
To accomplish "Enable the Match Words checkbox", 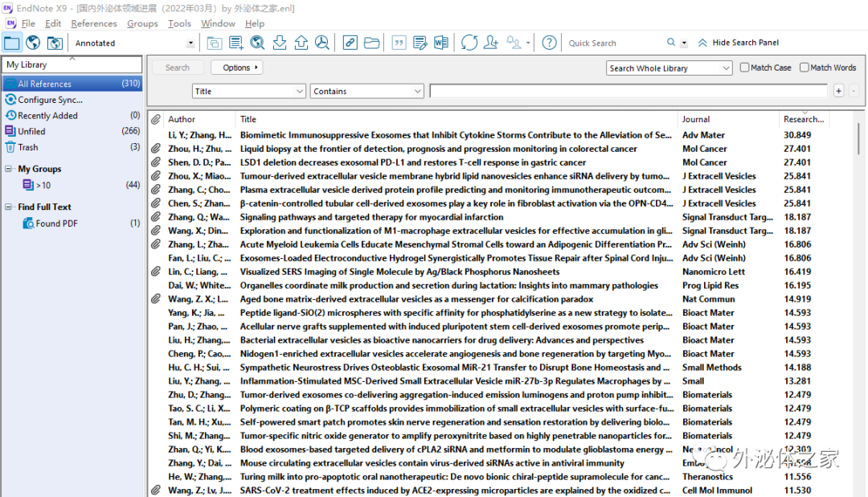I will [x=805, y=67].
